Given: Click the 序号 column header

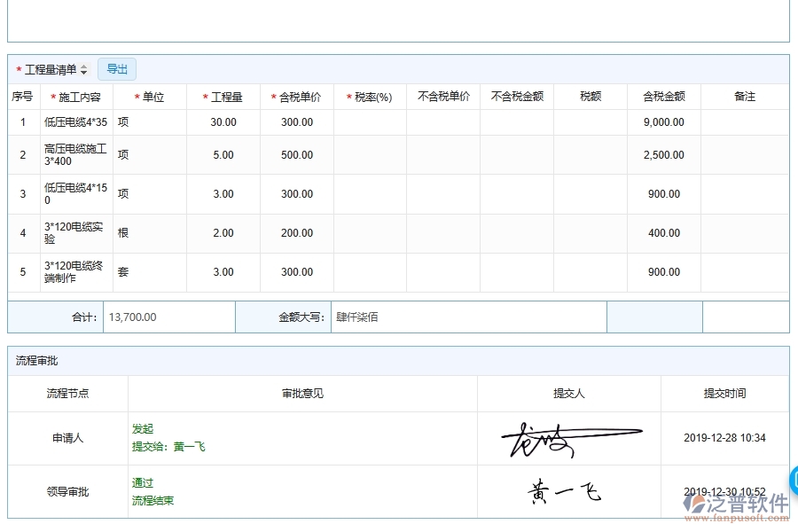Looking at the screenshot, I should 23,97.
